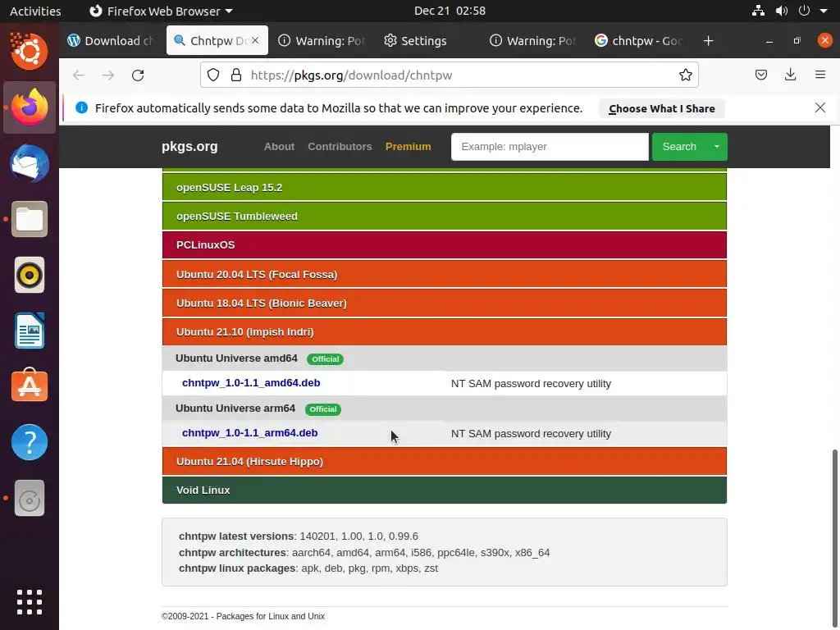The image size is (840, 630).
Task: Click Choose What I Share button
Action: [662, 108]
